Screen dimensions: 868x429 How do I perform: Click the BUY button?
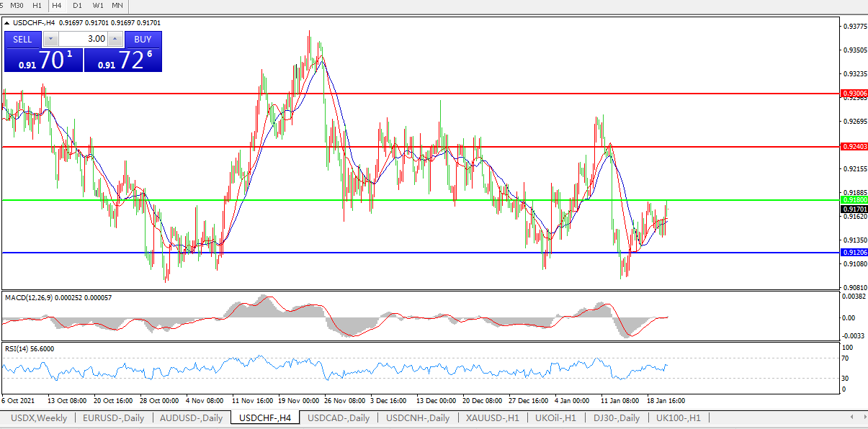tap(143, 39)
